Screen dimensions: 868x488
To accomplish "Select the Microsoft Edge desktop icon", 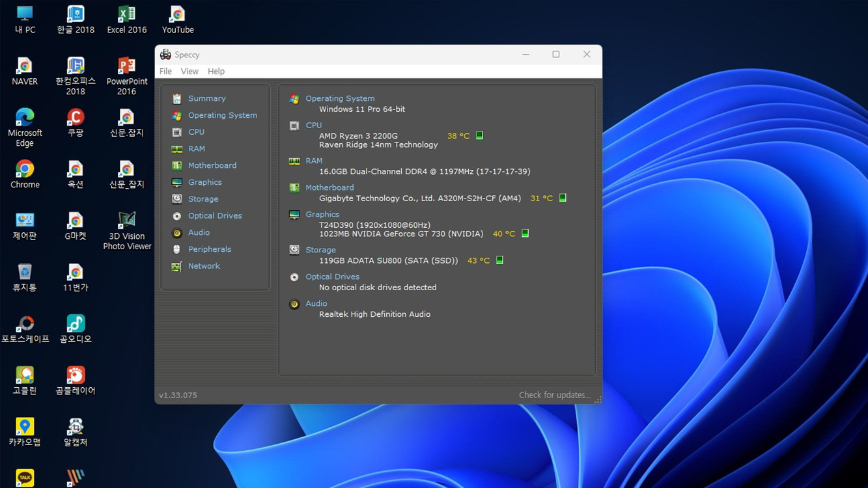I will (x=25, y=128).
